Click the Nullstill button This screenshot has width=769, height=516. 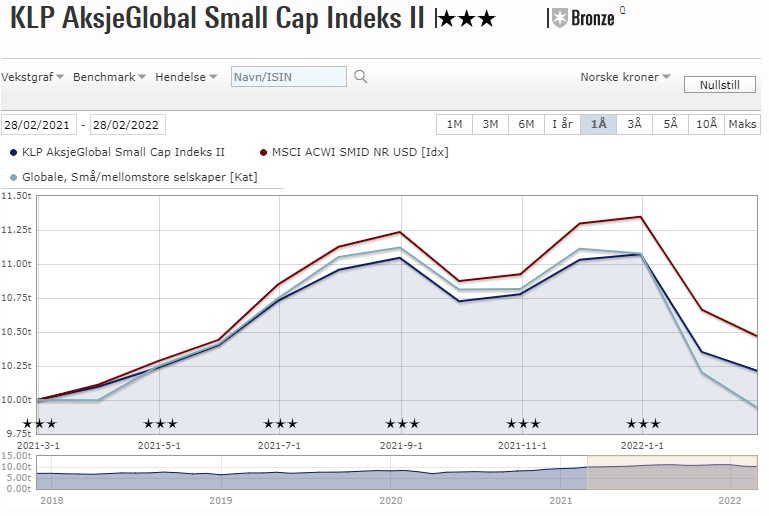coord(719,84)
